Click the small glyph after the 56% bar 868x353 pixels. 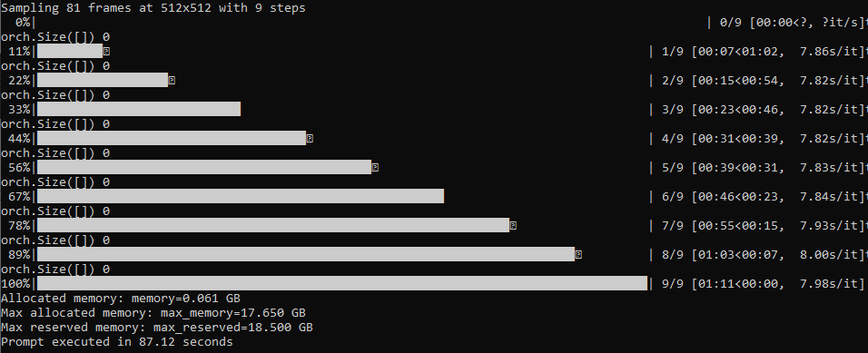tap(375, 167)
